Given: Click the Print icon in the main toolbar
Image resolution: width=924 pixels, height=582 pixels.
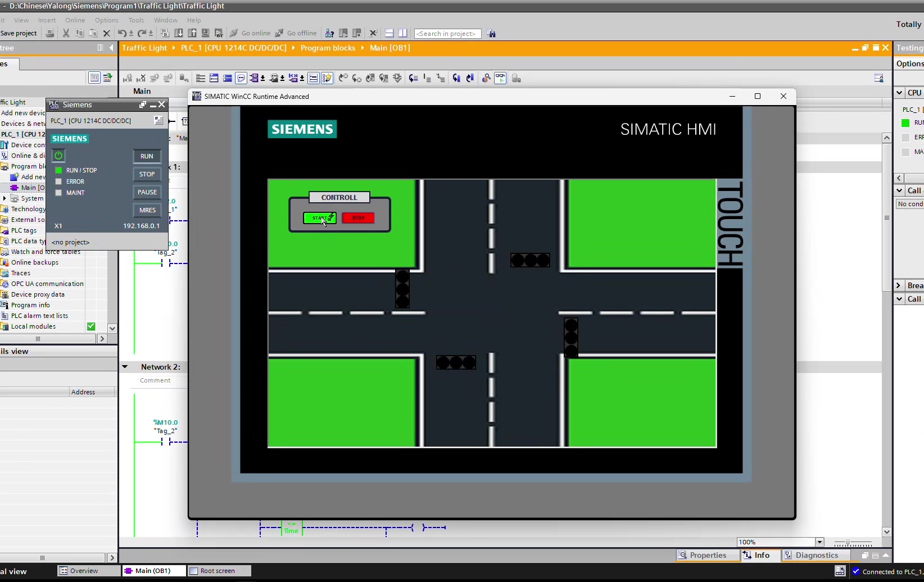Looking at the screenshot, I should [x=50, y=33].
